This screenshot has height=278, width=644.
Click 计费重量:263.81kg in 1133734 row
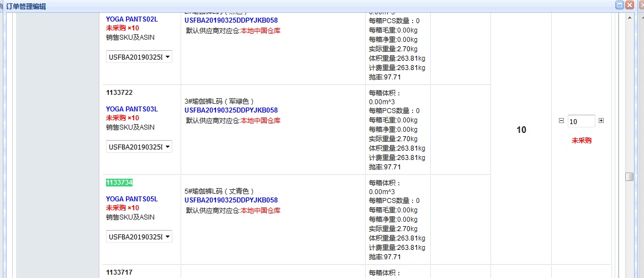pos(397,248)
